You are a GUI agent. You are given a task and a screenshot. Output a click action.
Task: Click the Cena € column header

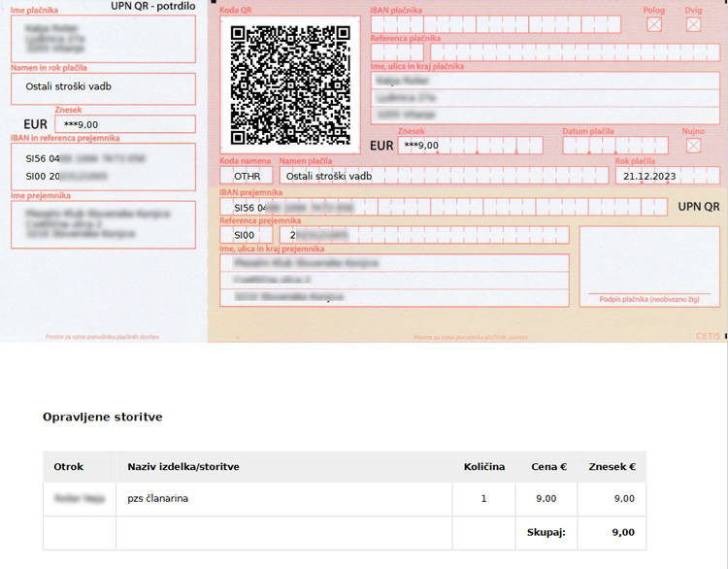pyautogui.click(x=548, y=467)
